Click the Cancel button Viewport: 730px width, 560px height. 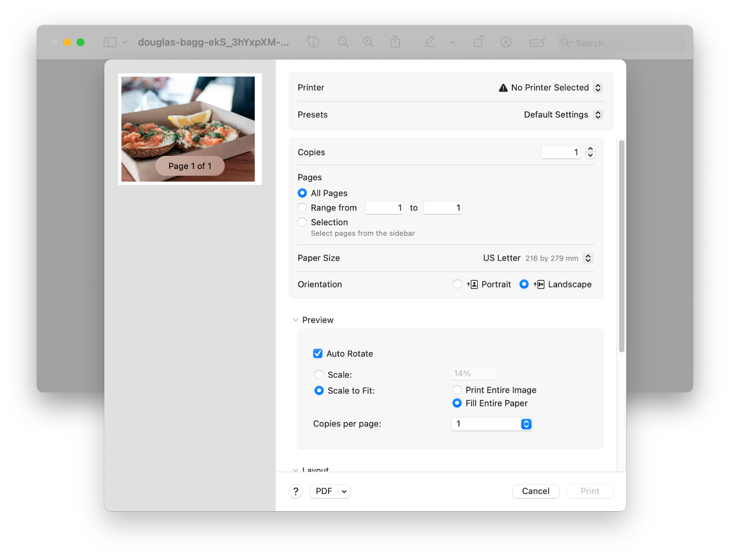coord(536,491)
